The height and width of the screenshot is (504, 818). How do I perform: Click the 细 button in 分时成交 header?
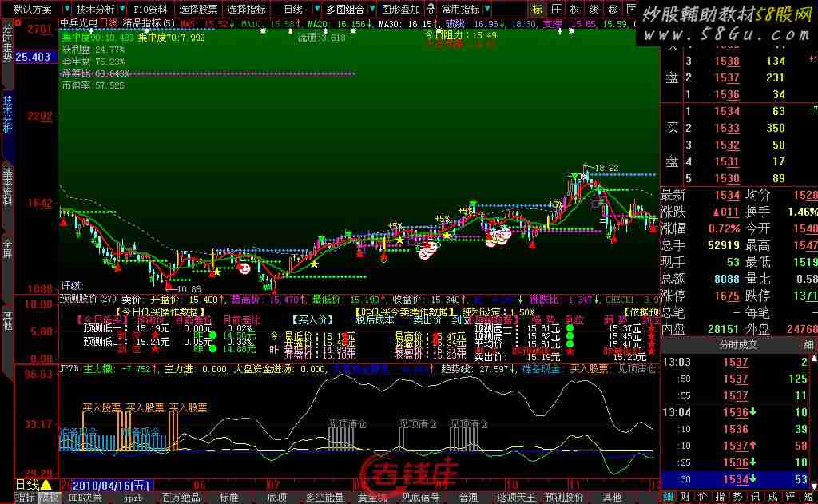click(808, 345)
